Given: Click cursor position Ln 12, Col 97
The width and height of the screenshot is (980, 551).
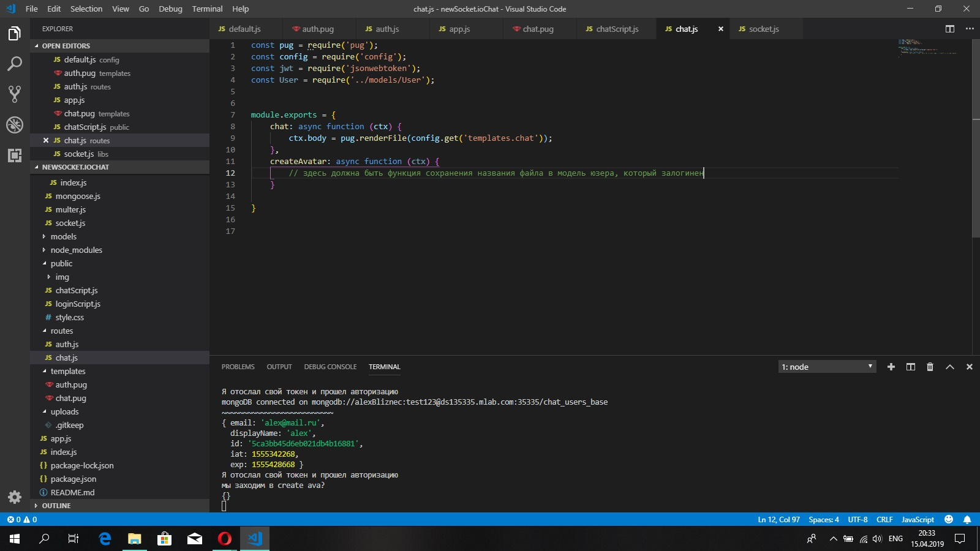Looking at the screenshot, I should [778, 519].
